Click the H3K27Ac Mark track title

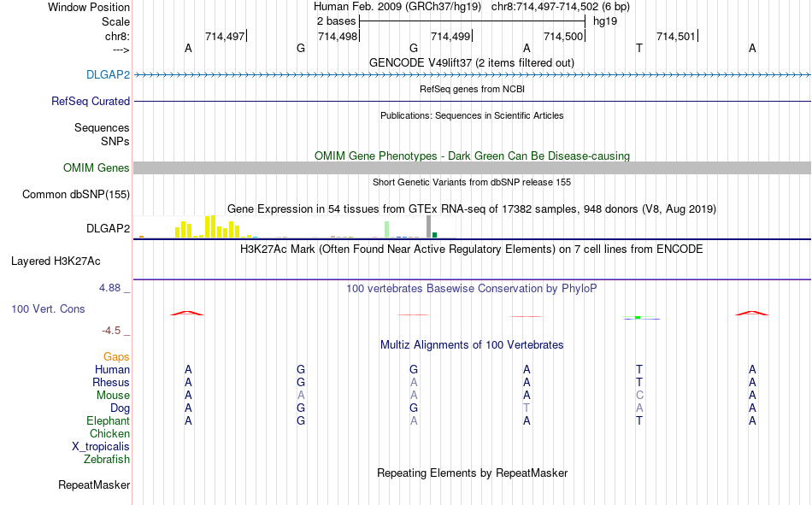pyautogui.click(x=471, y=250)
